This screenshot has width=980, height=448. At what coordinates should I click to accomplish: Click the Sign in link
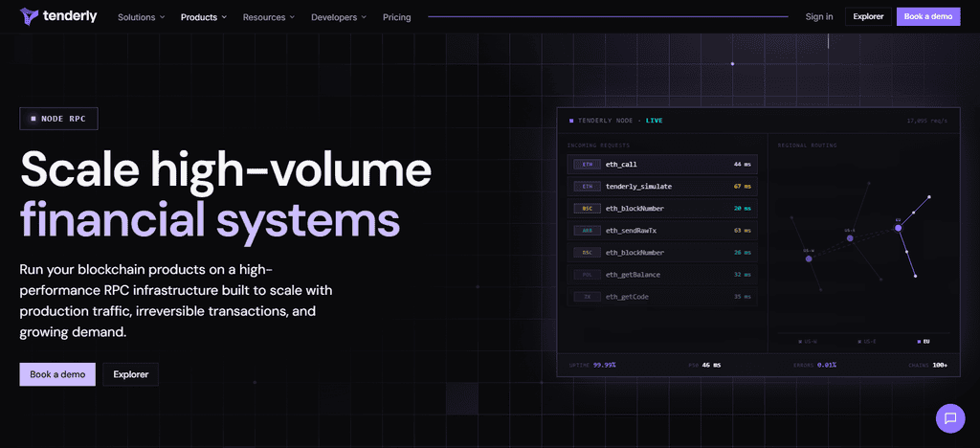[819, 17]
